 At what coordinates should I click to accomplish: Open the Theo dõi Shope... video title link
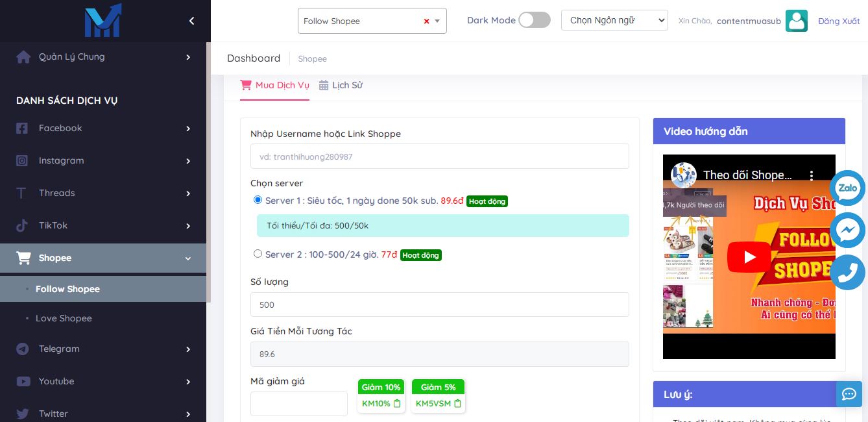click(x=747, y=175)
